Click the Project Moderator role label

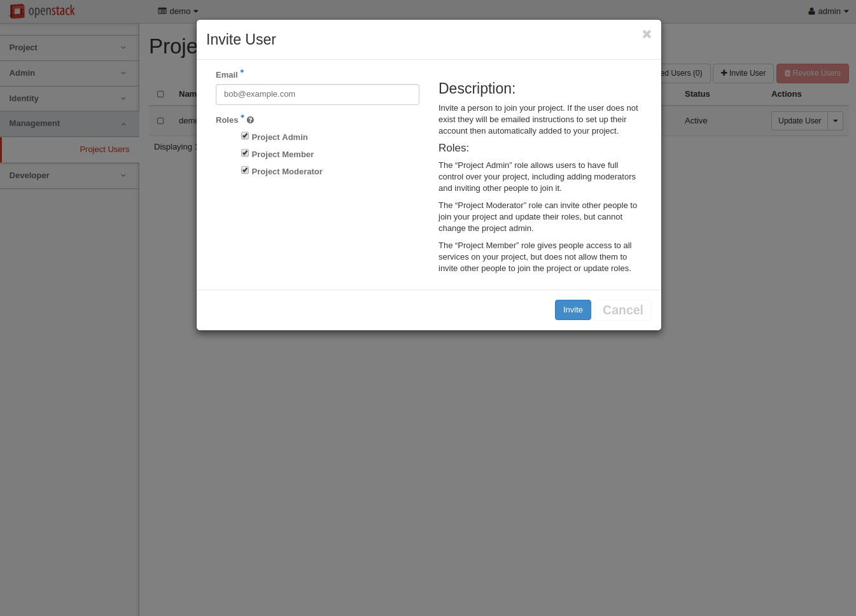[287, 172]
